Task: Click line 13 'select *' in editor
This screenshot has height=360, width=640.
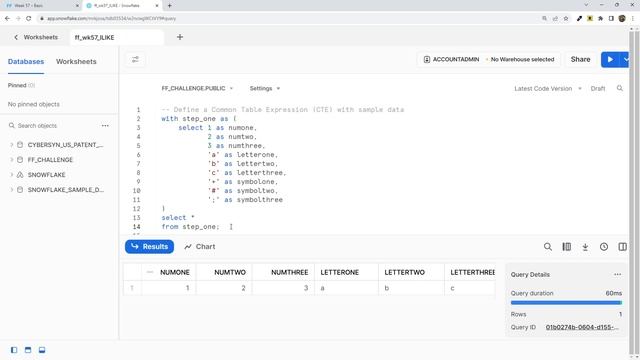Action: (178, 218)
